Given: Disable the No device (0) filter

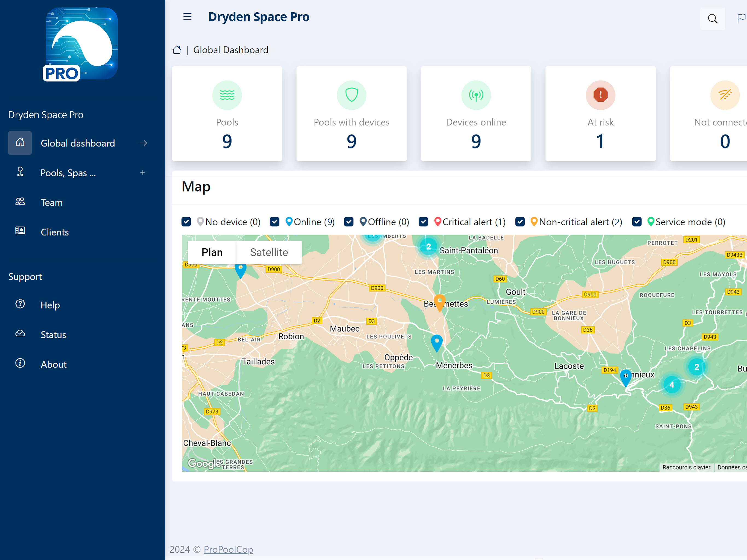Looking at the screenshot, I should (x=186, y=222).
